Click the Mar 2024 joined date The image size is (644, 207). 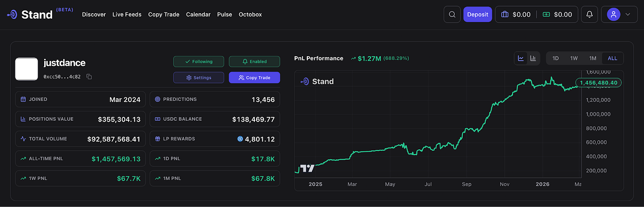125,100
